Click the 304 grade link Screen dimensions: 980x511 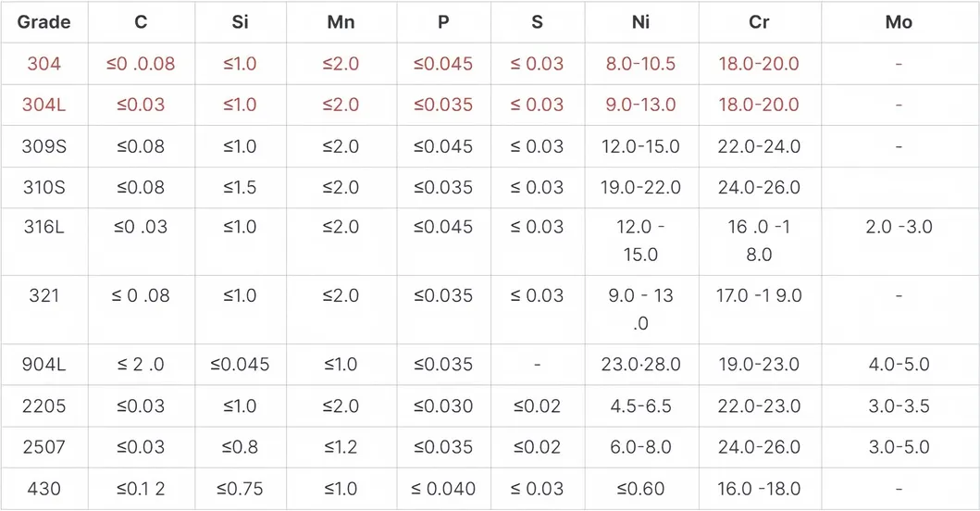43,64
